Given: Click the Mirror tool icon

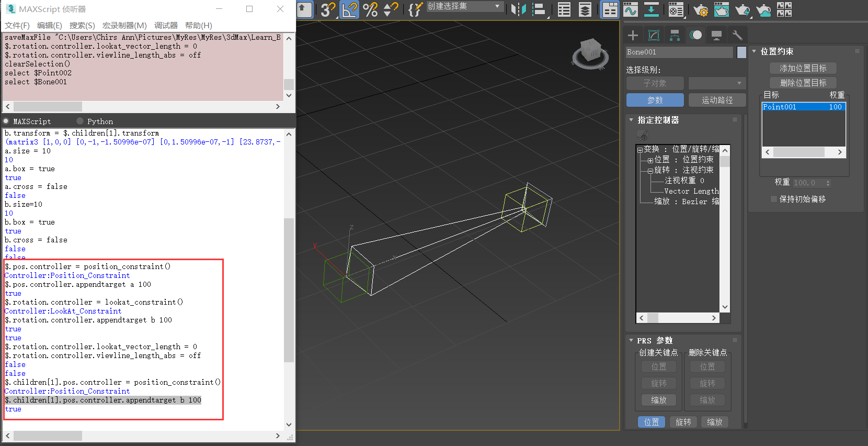Looking at the screenshot, I should pos(518,9).
